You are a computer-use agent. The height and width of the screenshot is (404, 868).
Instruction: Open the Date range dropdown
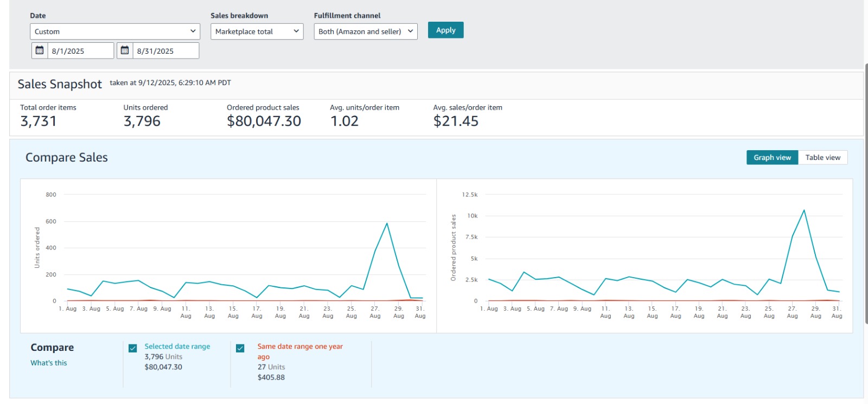(115, 31)
